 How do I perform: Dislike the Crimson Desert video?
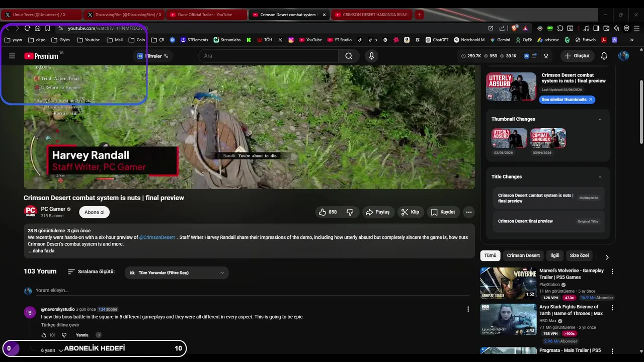tap(350, 212)
